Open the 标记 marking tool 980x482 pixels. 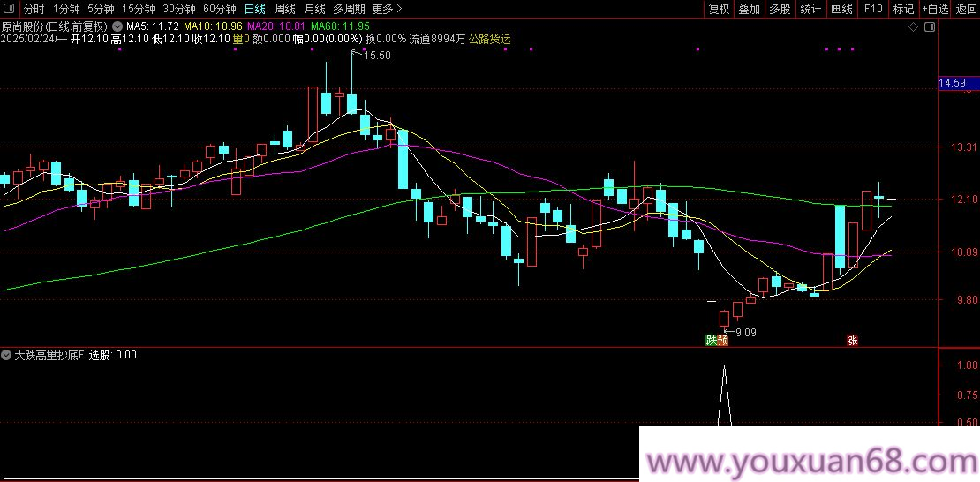[903, 9]
